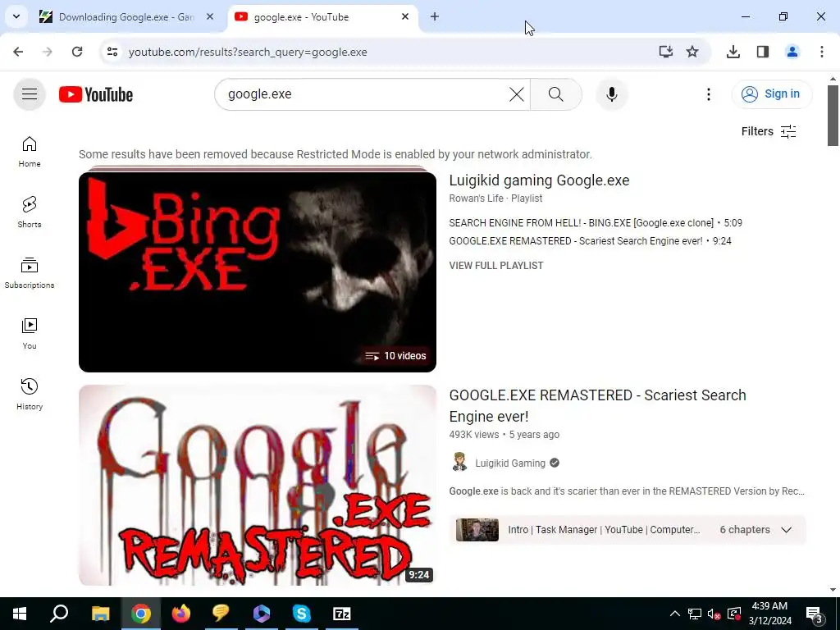Screen dimensions: 840x630
Task: Click the Intro chapter thumbnail
Action: click(477, 530)
